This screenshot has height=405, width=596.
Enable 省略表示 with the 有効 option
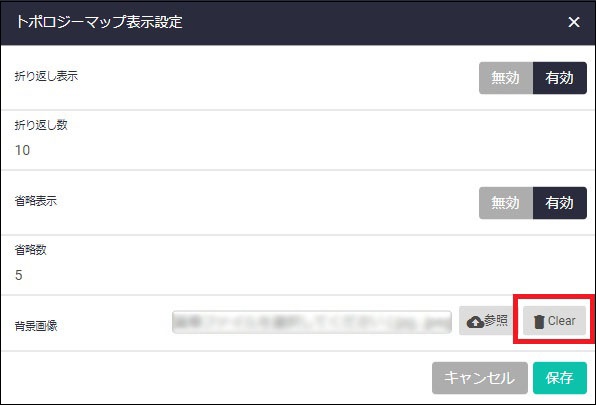560,203
